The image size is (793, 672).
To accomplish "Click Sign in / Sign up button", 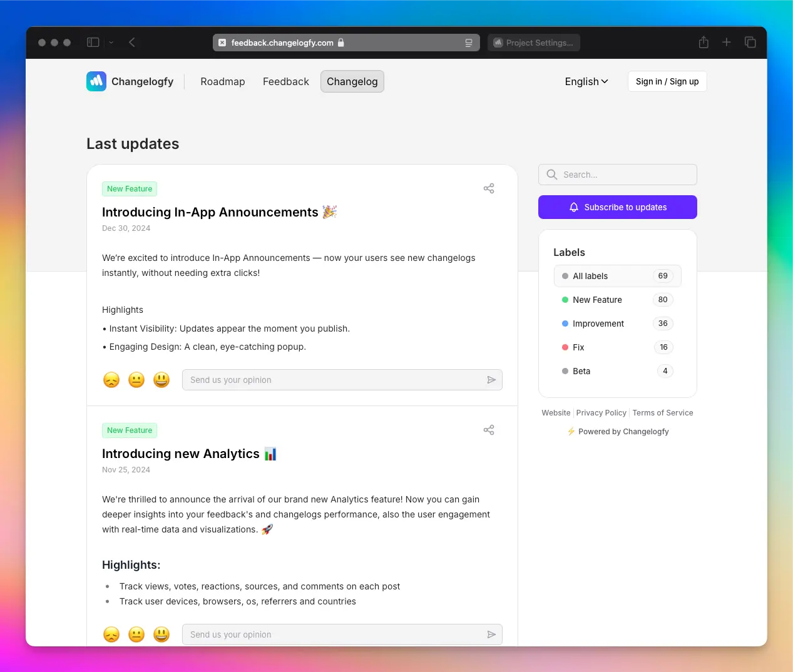I will (667, 81).
